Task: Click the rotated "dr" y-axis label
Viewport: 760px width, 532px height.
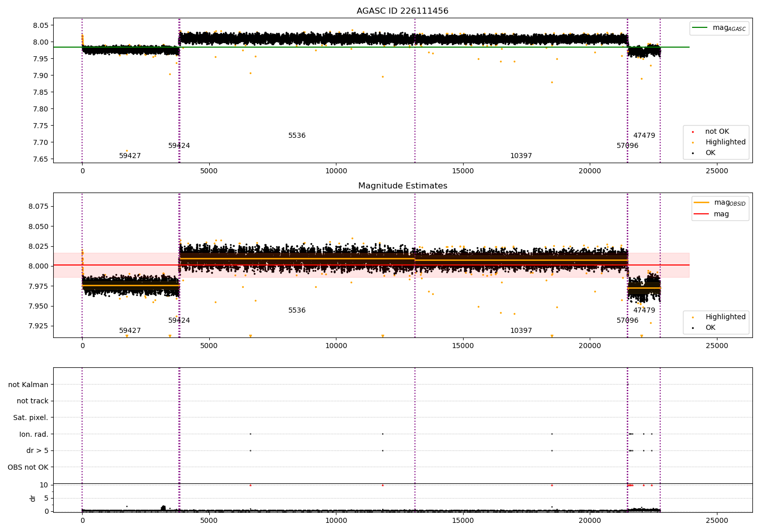Action: (x=33, y=498)
